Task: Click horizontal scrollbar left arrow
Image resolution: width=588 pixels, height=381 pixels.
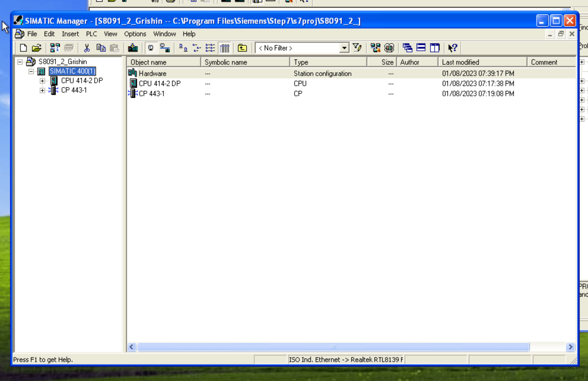Action: point(132,347)
